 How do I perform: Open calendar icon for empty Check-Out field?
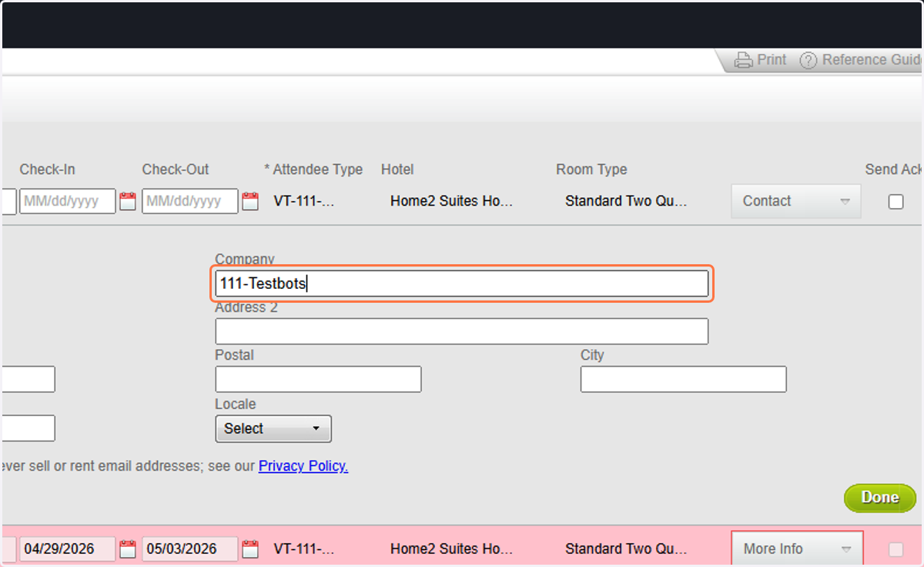point(250,202)
